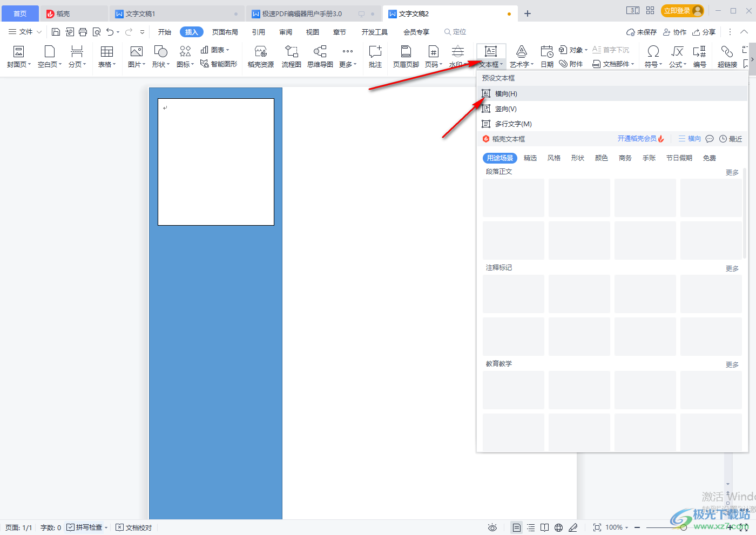This screenshot has width=756, height=535.
Task: Open Print Preview icon
Action: click(97, 32)
